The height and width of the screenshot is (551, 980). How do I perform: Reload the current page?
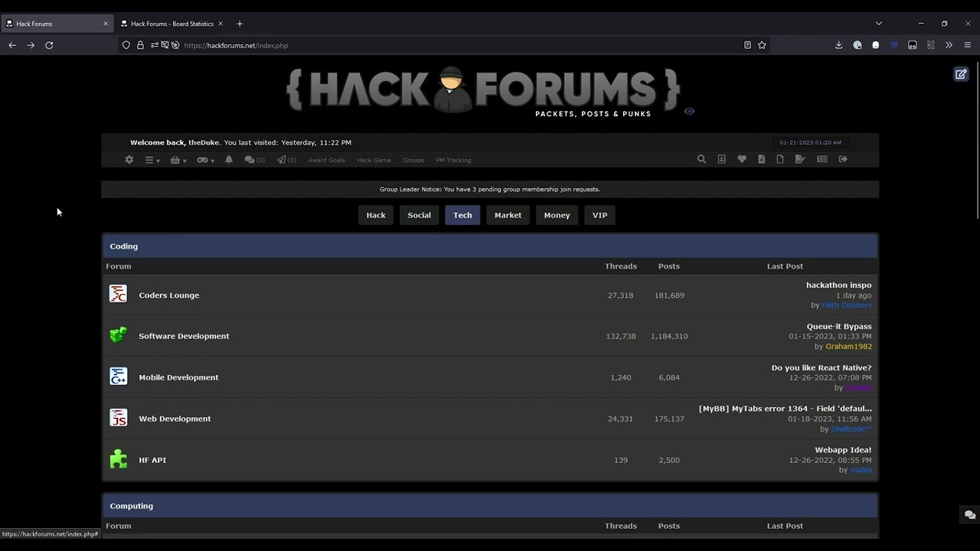click(x=49, y=45)
